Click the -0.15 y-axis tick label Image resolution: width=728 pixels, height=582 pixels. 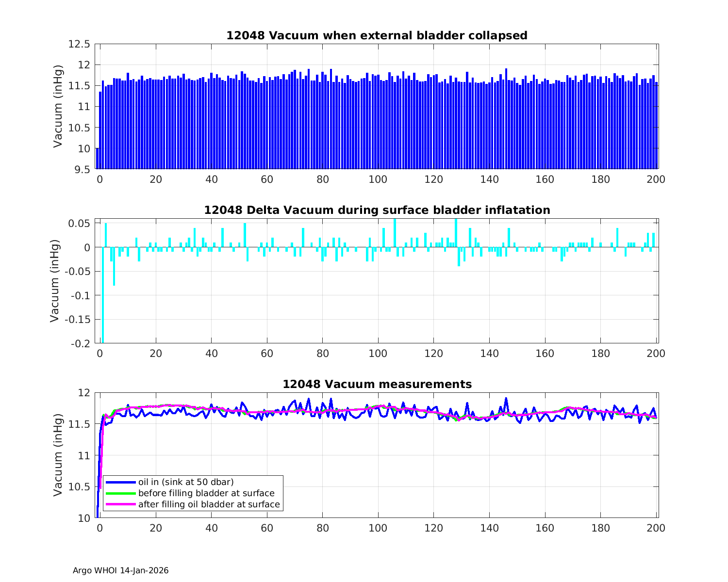(78, 320)
